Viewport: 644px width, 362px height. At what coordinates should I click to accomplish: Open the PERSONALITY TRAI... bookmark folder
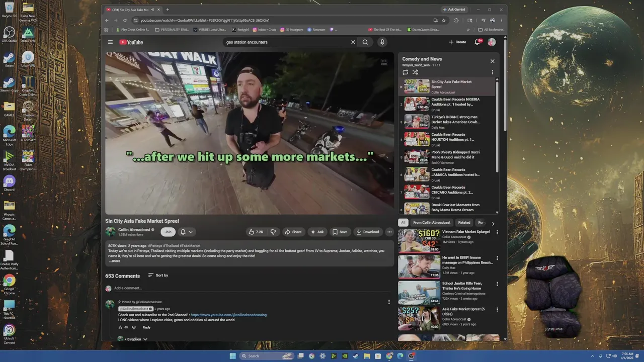(172, 30)
